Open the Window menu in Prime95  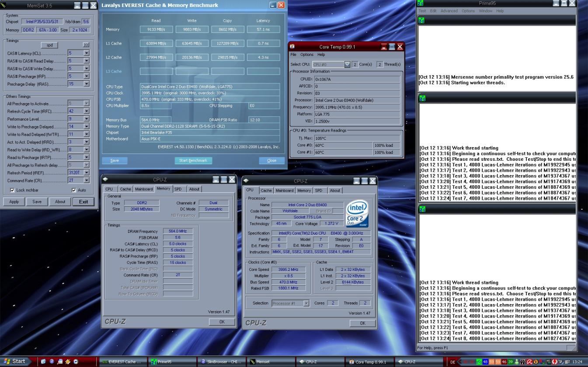(x=485, y=11)
